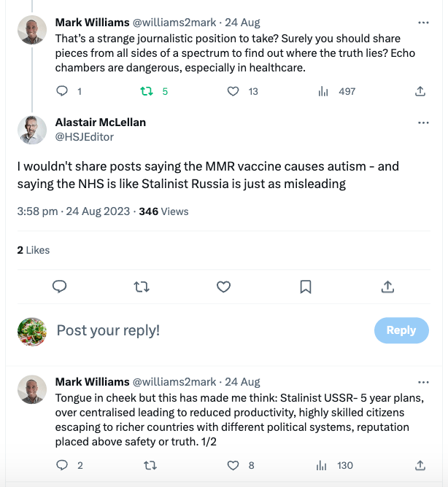Retweet Alastair McLellan's main tweet
The height and width of the screenshot is (487, 448).
click(142, 287)
